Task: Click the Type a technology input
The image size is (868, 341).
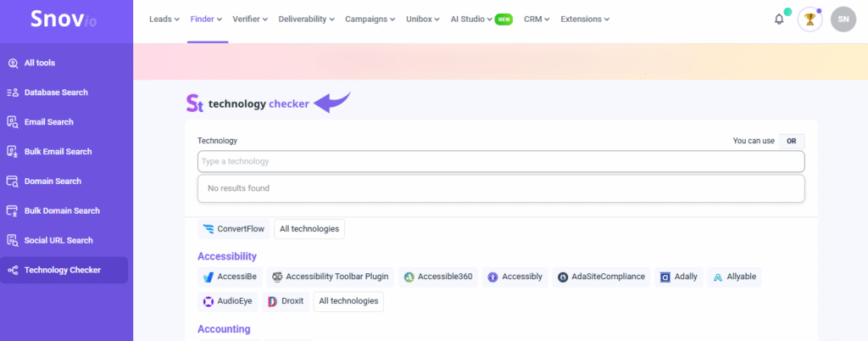Action: click(x=501, y=162)
